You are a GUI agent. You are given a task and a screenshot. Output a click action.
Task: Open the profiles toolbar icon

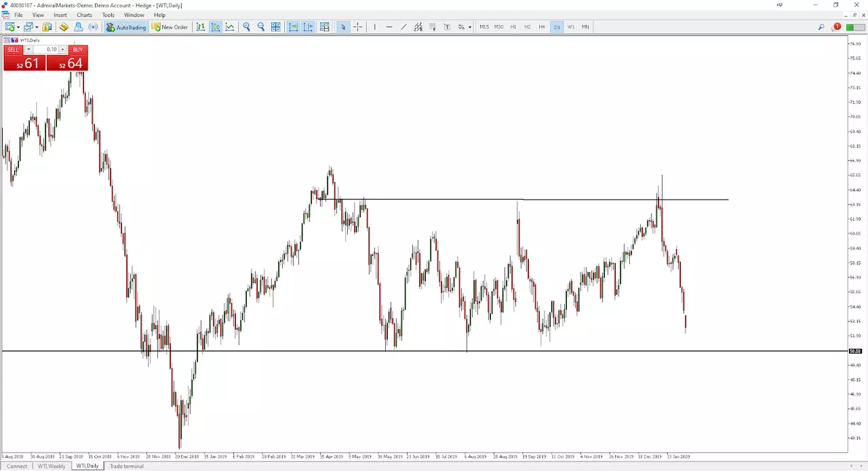pos(28,27)
